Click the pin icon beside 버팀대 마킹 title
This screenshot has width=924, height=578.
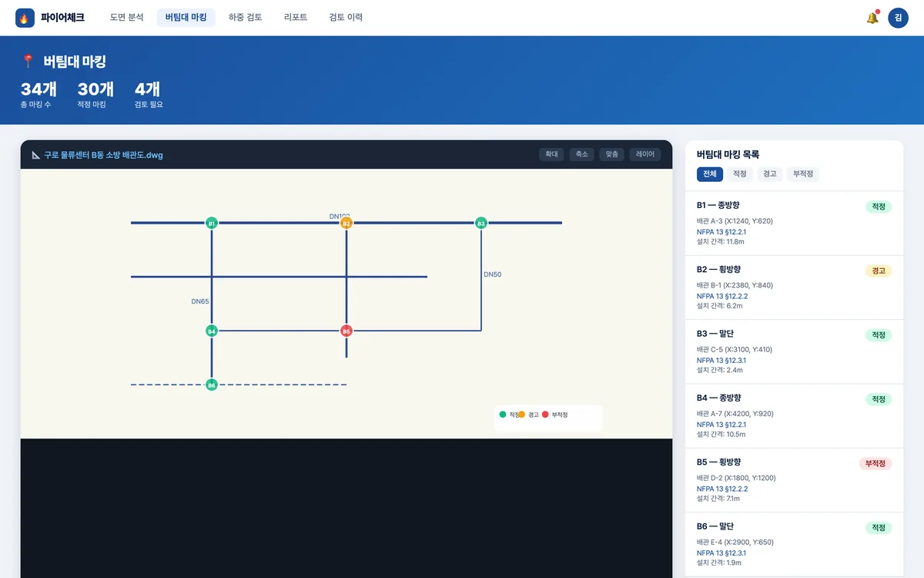pyautogui.click(x=28, y=62)
